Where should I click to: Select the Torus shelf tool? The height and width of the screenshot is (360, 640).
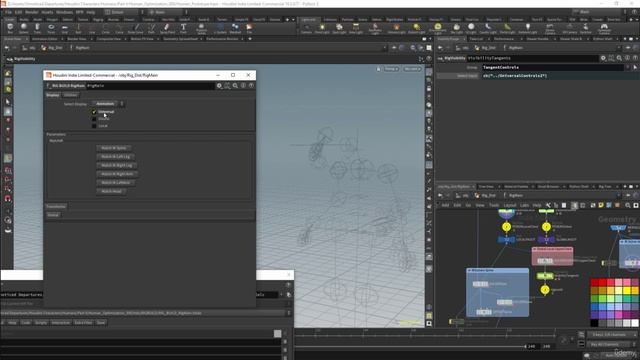point(51,28)
